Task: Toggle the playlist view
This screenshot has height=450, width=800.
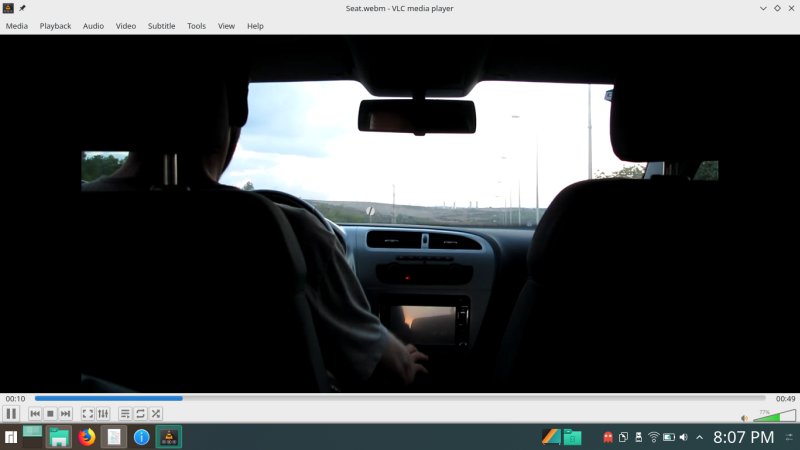Action: click(x=125, y=414)
